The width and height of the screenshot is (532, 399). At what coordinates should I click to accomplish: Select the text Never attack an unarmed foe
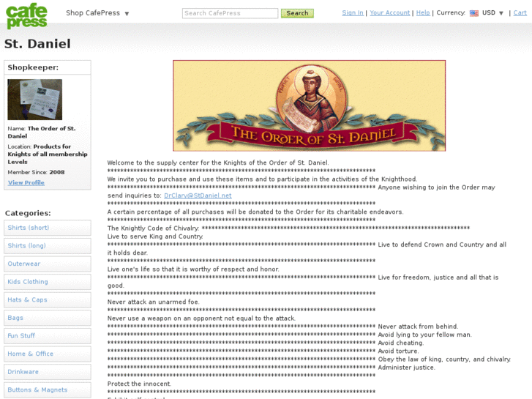pyautogui.click(x=154, y=302)
